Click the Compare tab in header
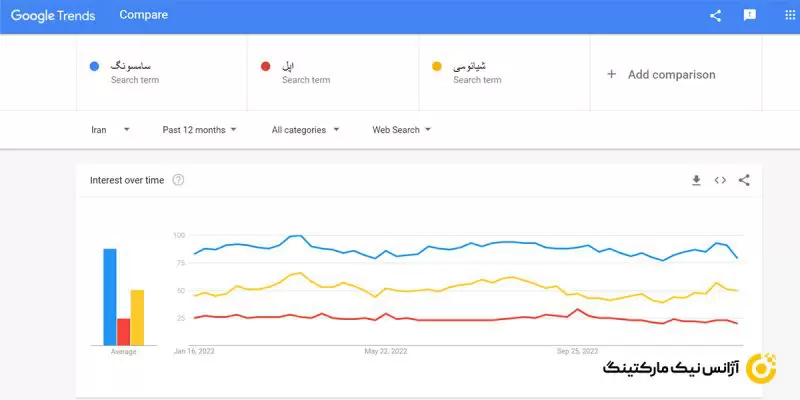This screenshot has width=800, height=400. pyautogui.click(x=143, y=15)
